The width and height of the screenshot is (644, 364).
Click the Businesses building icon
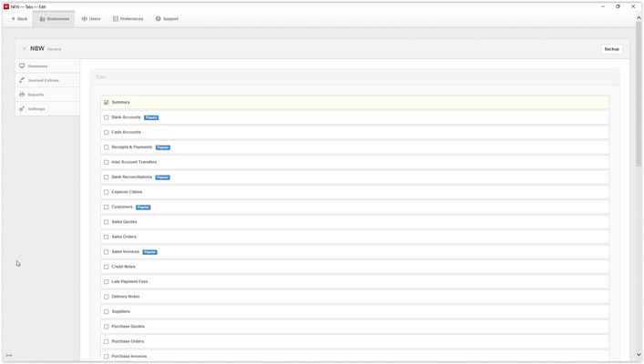42,19
